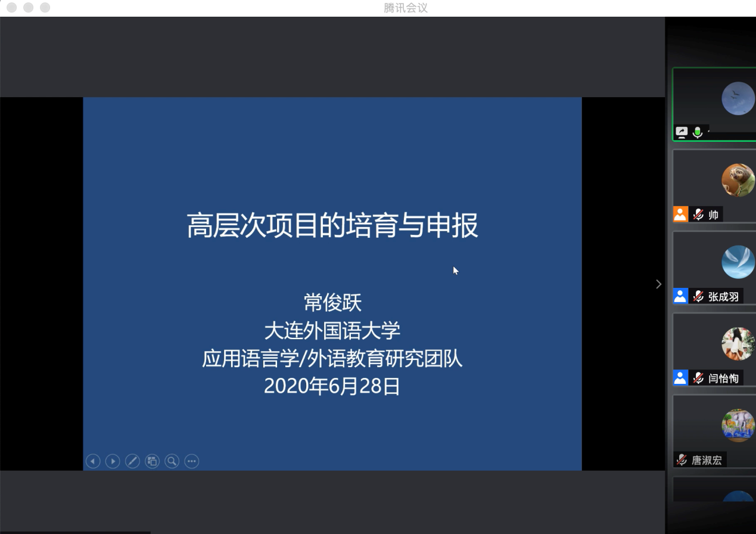Open the see-all-slides grid view
Image resolution: width=756 pixels, height=534 pixels.
[152, 461]
